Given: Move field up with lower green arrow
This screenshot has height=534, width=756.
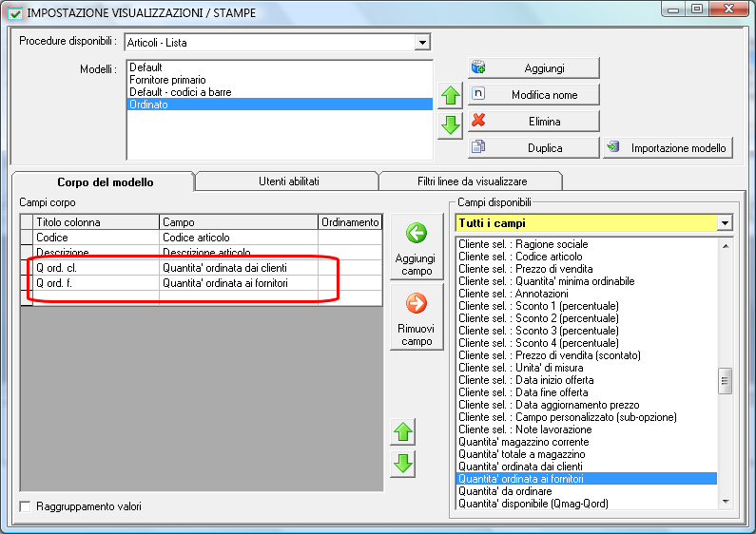Looking at the screenshot, I should [x=403, y=432].
